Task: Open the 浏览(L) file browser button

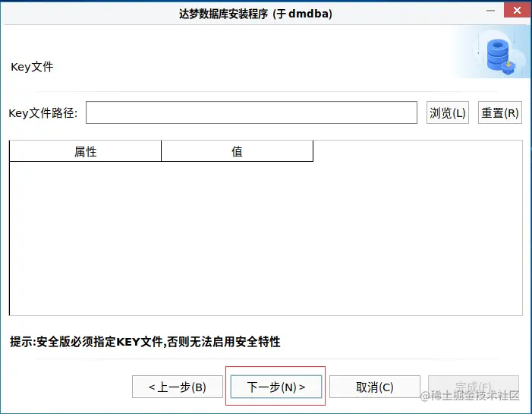Action: coord(448,112)
